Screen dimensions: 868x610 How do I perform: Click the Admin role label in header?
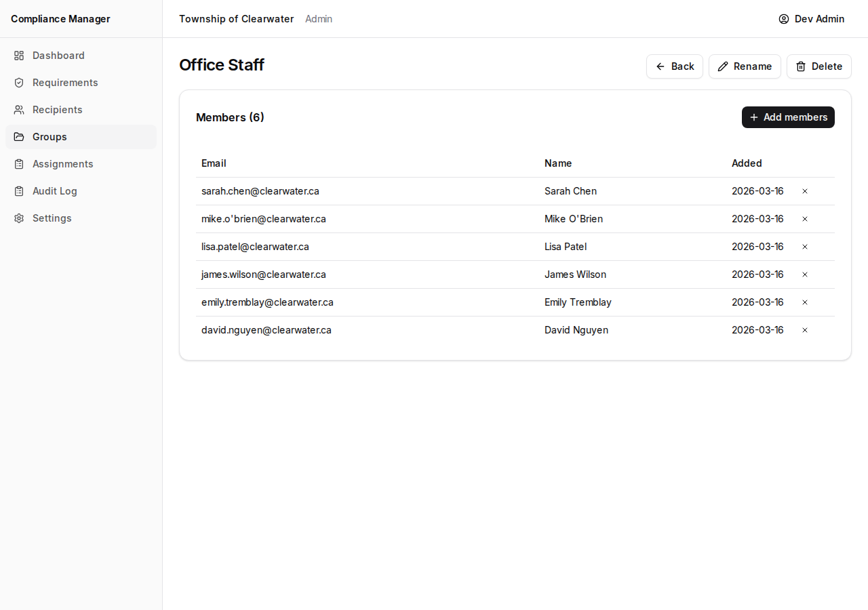(x=319, y=19)
